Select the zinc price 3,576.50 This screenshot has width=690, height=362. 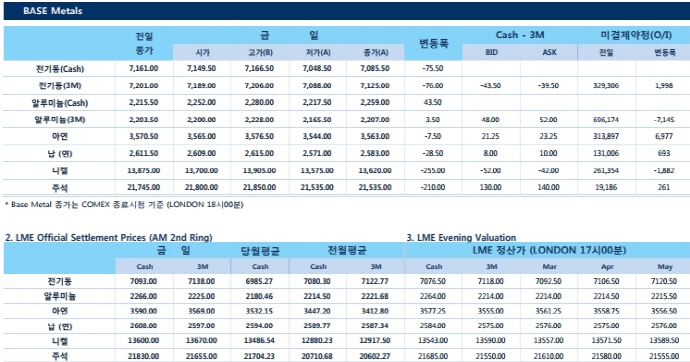[259, 136]
